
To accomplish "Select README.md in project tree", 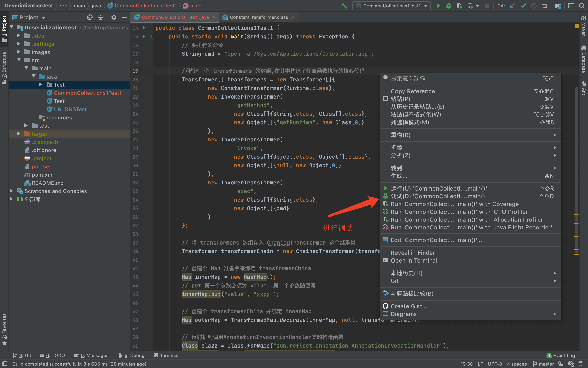I will (48, 183).
